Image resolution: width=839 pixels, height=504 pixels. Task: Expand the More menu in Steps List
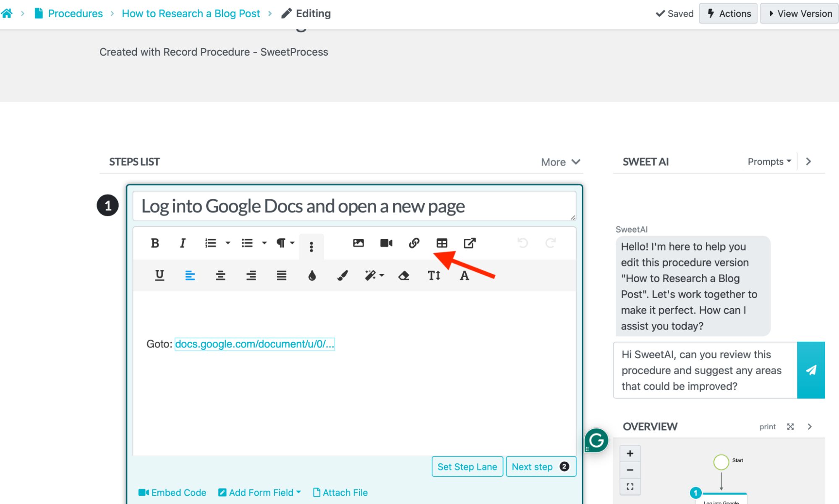[560, 162]
